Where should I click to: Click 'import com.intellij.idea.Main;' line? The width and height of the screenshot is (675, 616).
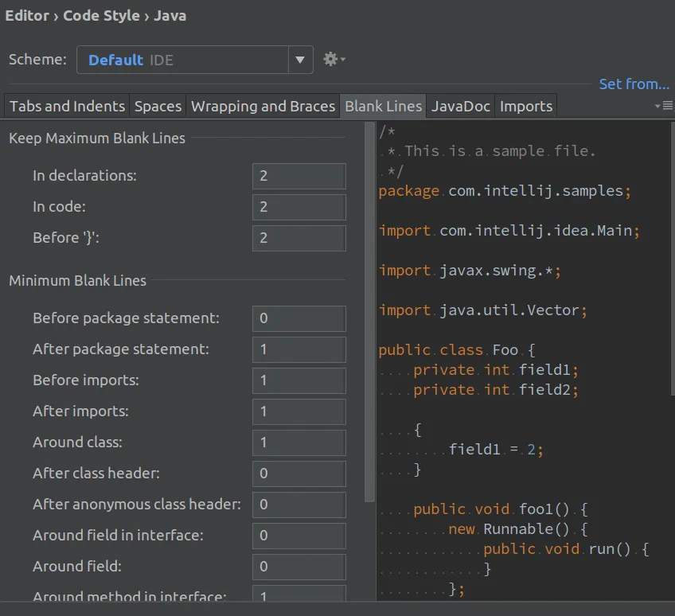click(509, 231)
